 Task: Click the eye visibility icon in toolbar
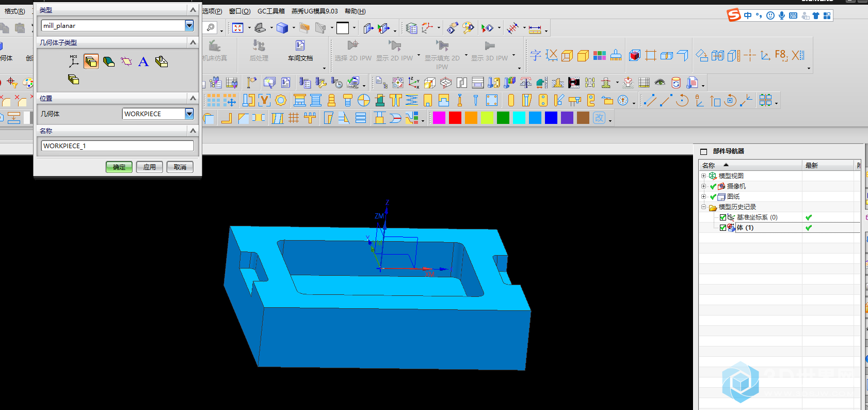pos(660,83)
